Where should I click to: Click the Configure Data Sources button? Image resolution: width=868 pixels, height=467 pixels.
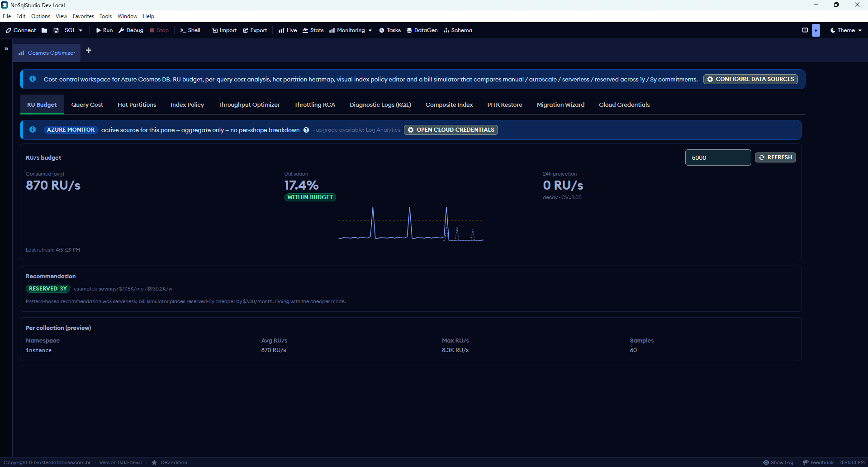(750, 79)
